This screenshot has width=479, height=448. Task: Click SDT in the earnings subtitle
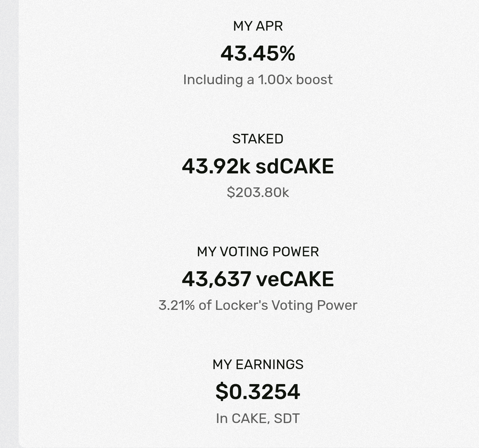coord(287,418)
